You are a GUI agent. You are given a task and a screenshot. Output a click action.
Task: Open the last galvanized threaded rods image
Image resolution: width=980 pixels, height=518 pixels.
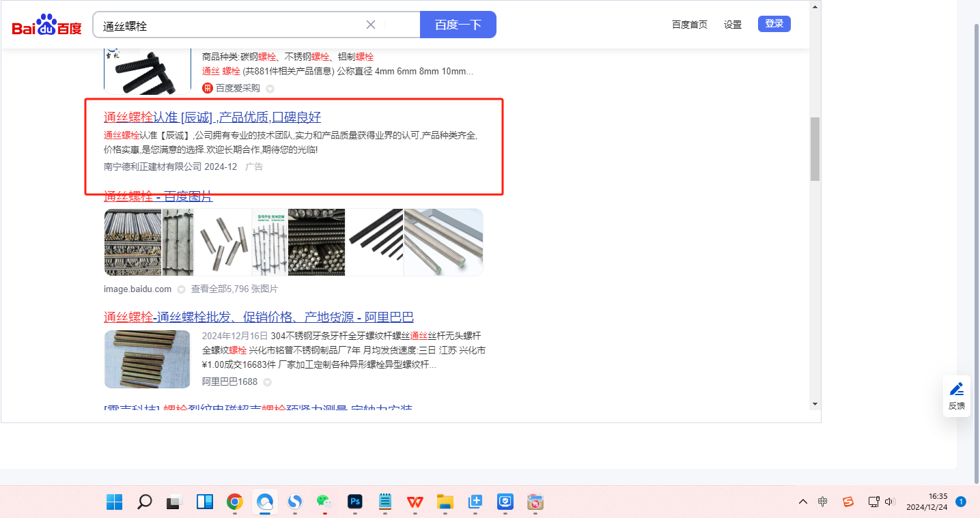[444, 242]
